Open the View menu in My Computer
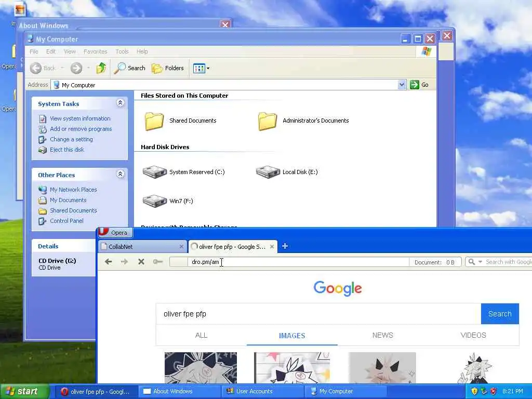The height and width of the screenshot is (399, 532). coord(70,51)
